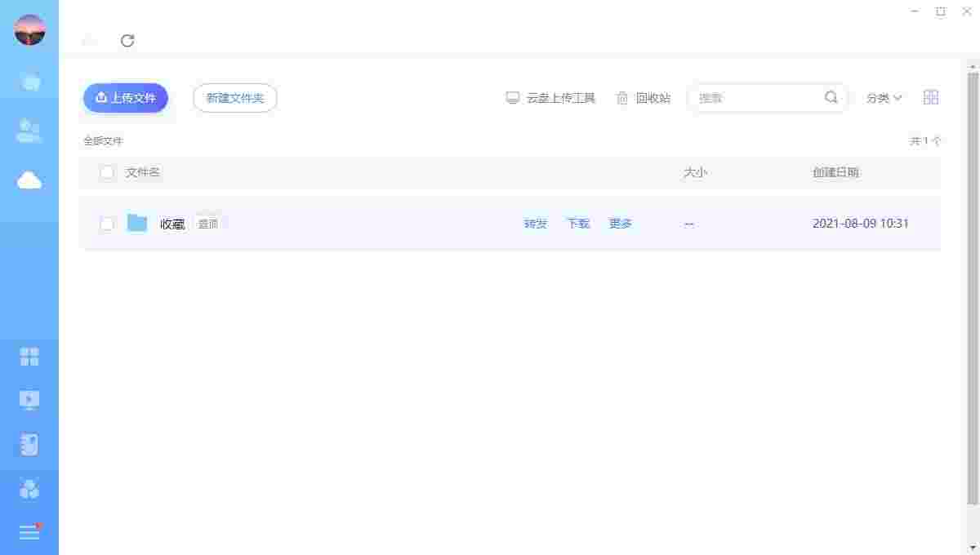Screen dimensions: 980x555
Task: Select the video player icon in sidebar
Action: click(29, 400)
